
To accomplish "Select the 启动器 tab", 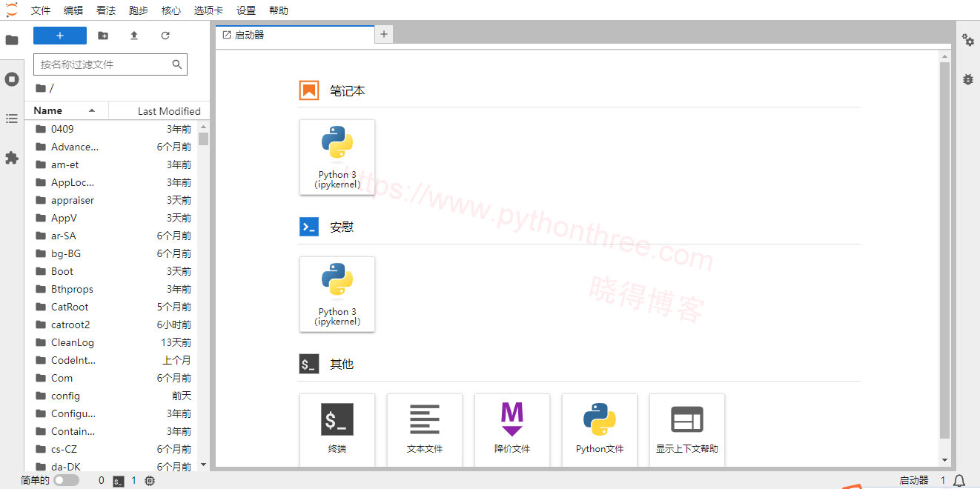I will pyautogui.click(x=295, y=35).
